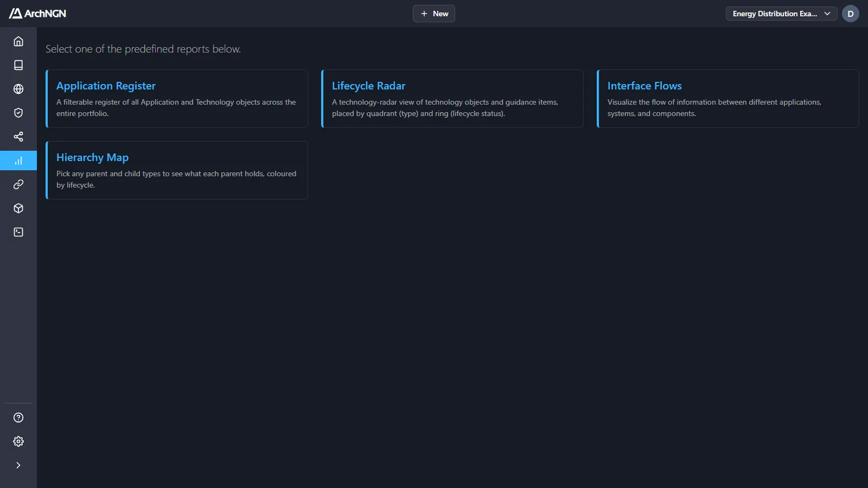Click the globe icon in sidebar
Image resolution: width=868 pixels, height=488 pixels.
tap(18, 89)
